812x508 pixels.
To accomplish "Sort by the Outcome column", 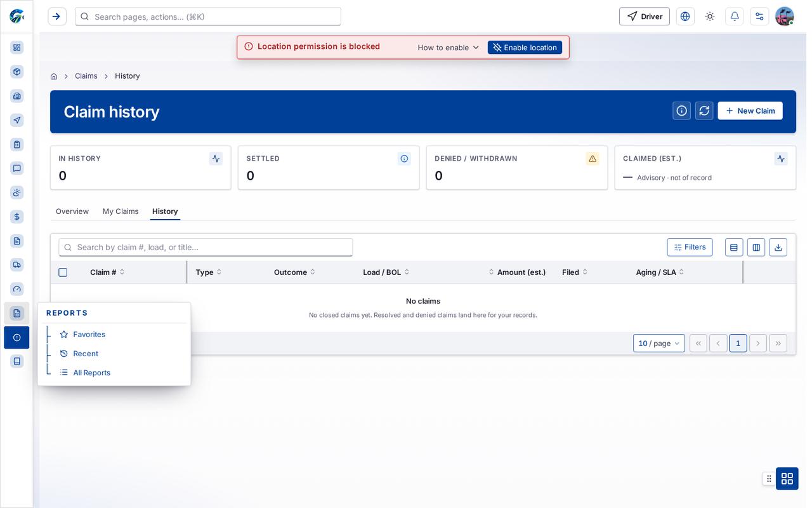I will point(294,272).
